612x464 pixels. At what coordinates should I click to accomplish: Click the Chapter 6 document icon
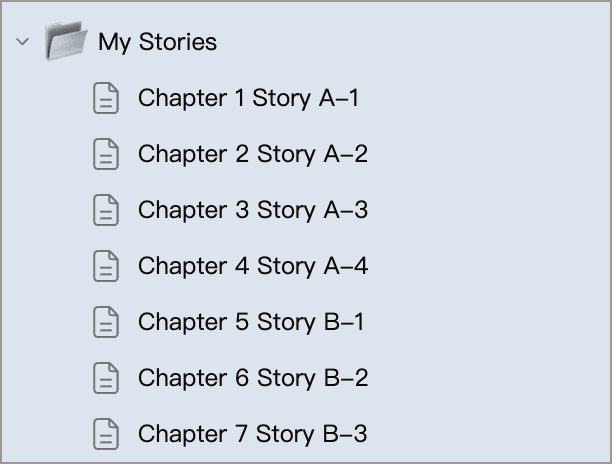[105, 379]
